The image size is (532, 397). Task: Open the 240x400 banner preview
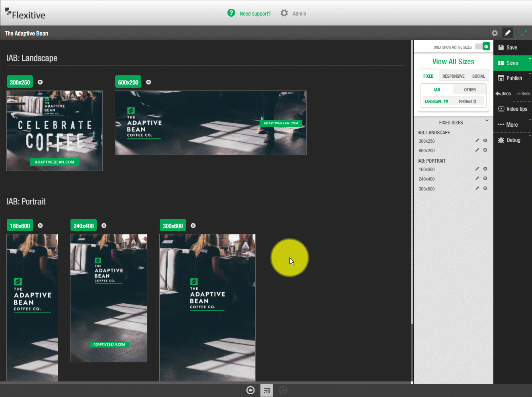109,298
